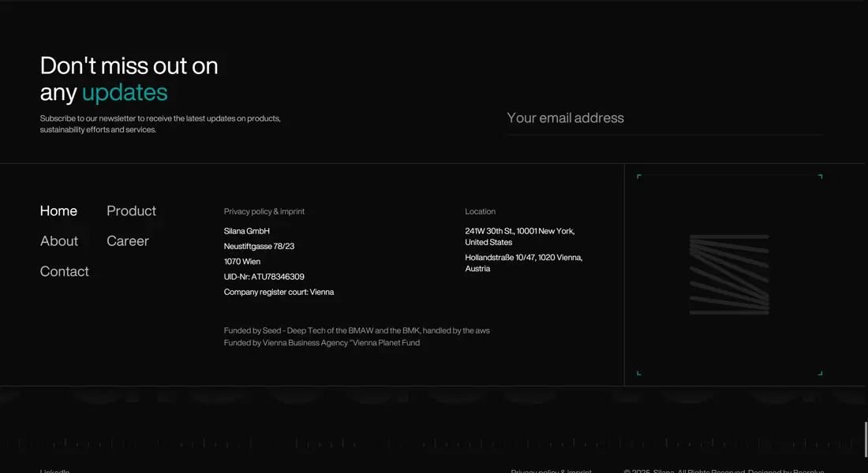Select the Hollandstraße Vienna address text
The width and height of the screenshot is (868, 473).
pyautogui.click(x=523, y=263)
